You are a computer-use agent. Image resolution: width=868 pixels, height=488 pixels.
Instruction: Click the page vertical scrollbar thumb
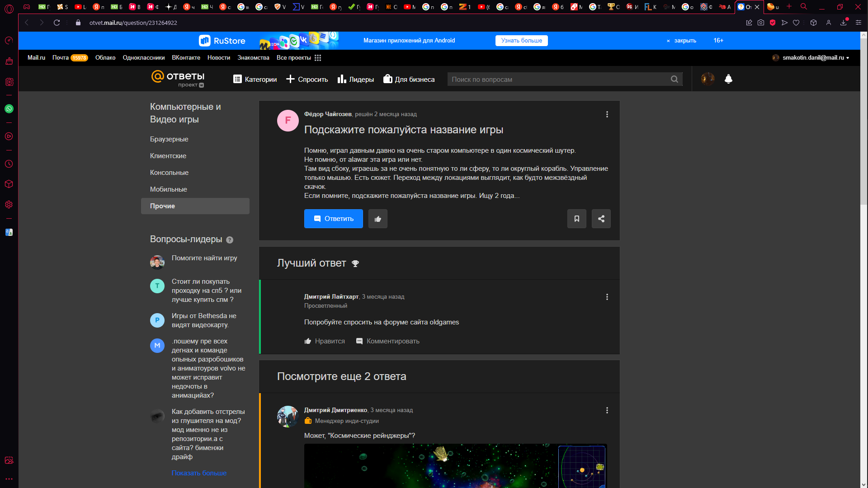(863, 122)
